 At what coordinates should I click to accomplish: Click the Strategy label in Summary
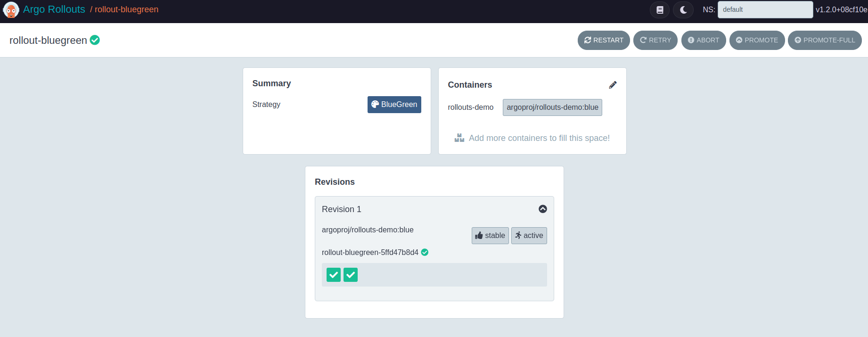pos(266,105)
